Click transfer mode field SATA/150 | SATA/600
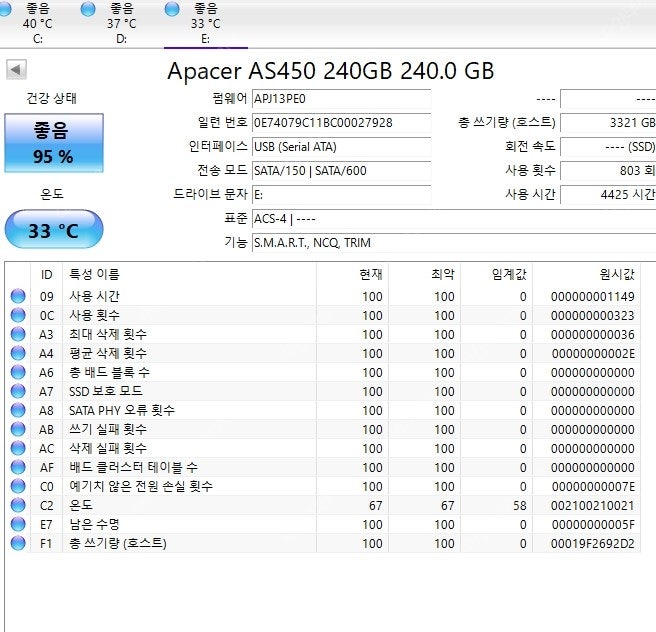 pos(341,171)
